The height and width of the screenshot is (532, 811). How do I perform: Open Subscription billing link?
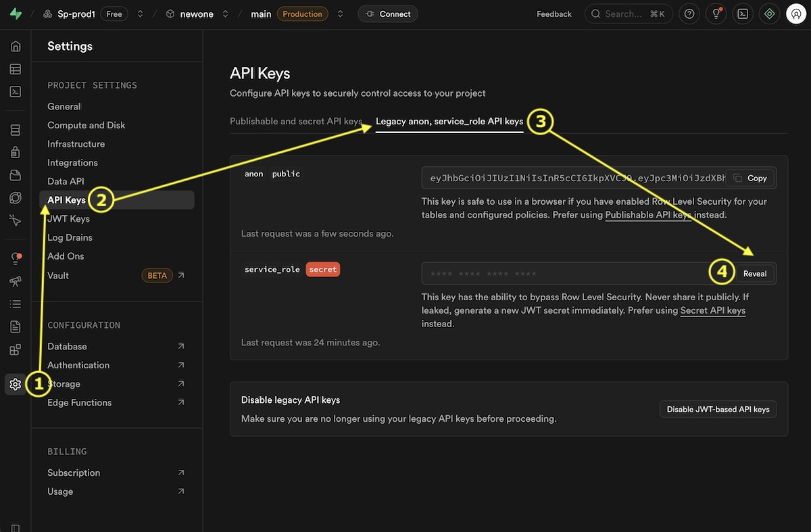pyautogui.click(x=117, y=473)
